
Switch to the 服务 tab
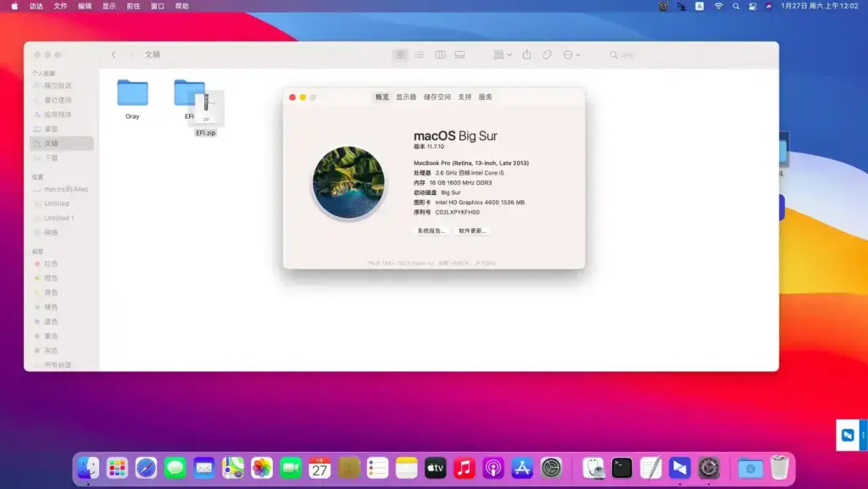click(486, 97)
